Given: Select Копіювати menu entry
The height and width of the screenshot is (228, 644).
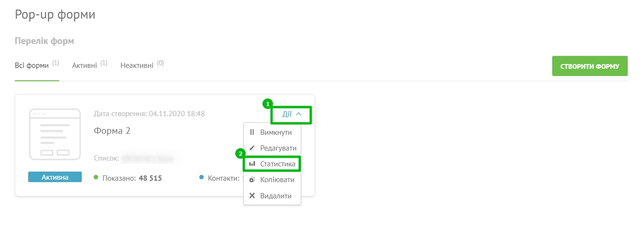Looking at the screenshot, I should pyautogui.click(x=272, y=180).
